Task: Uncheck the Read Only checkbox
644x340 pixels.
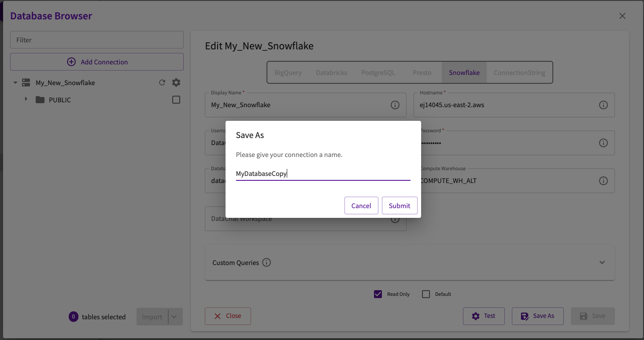Action: click(378, 294)
